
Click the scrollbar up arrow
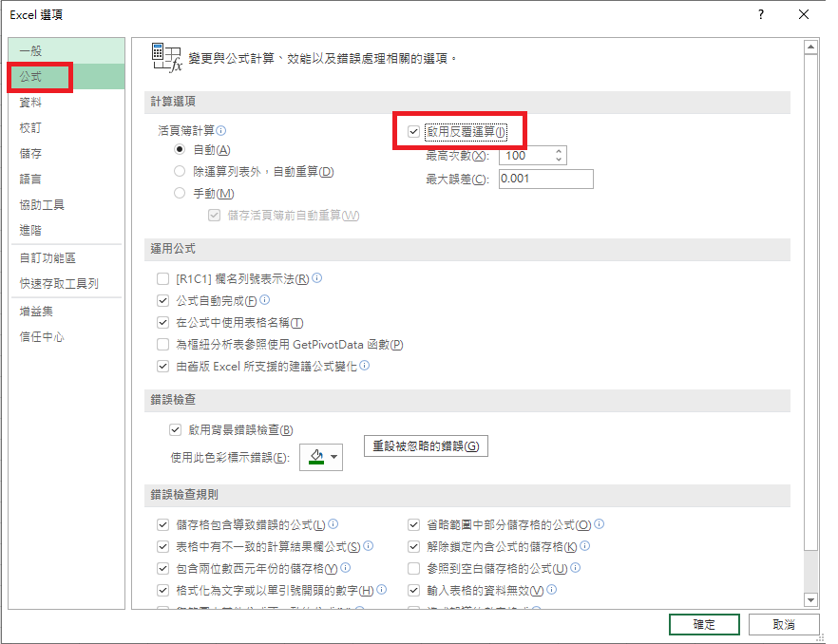point(810,47)
